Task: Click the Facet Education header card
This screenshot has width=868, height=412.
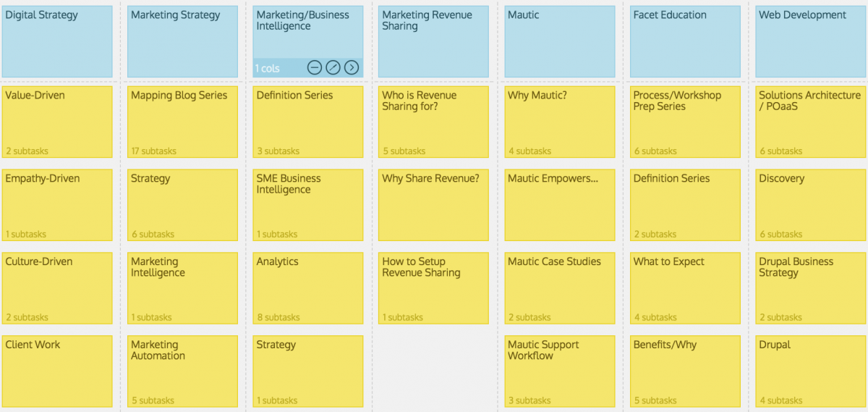Action: (x=685, y=41)
